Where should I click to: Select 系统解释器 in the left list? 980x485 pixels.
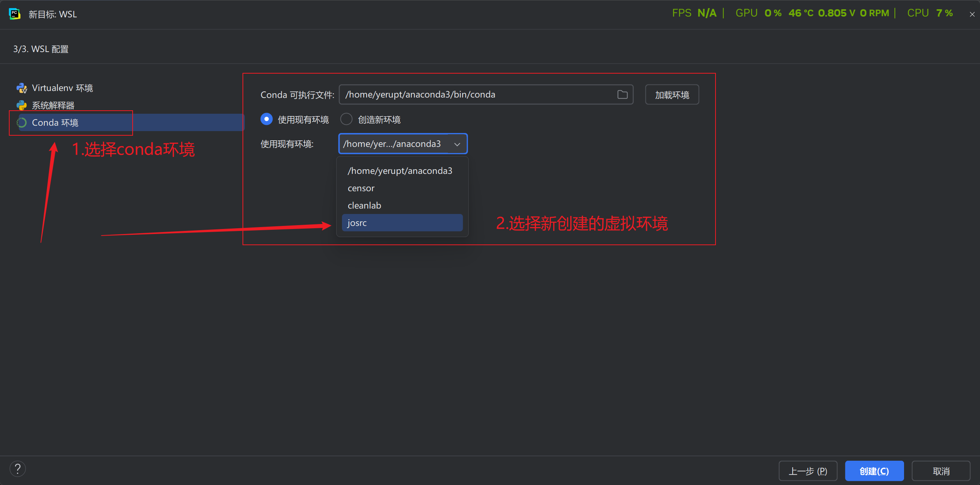[53, 105]
